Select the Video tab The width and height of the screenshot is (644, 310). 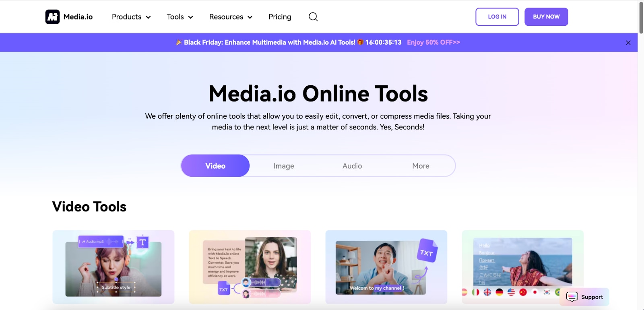[215, 166]
